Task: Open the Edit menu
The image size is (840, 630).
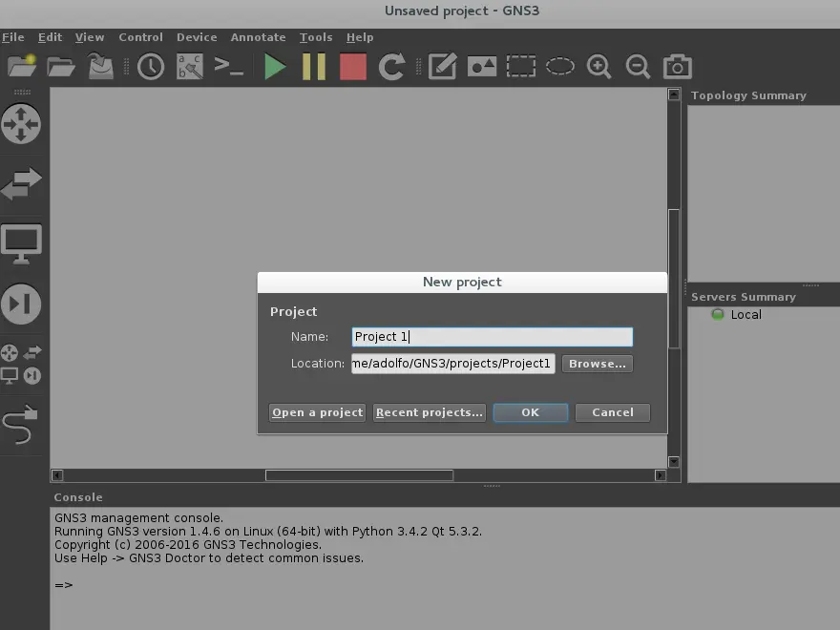Action: 50,37
